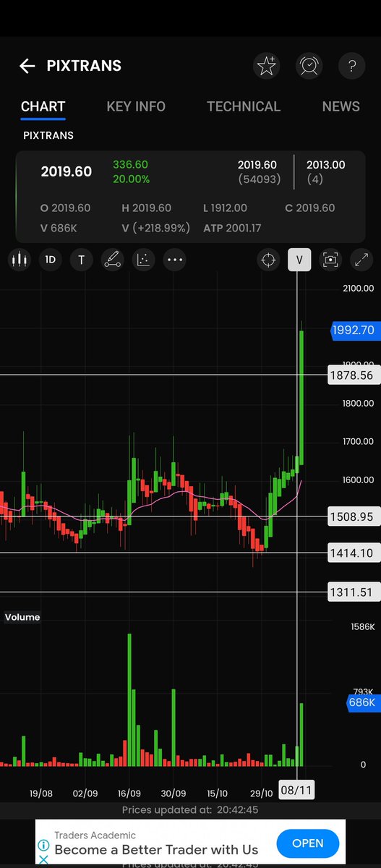Switch to the CHART tab
Image resolution: width=381 pixels, height=868 pixels.
[43, 106]
